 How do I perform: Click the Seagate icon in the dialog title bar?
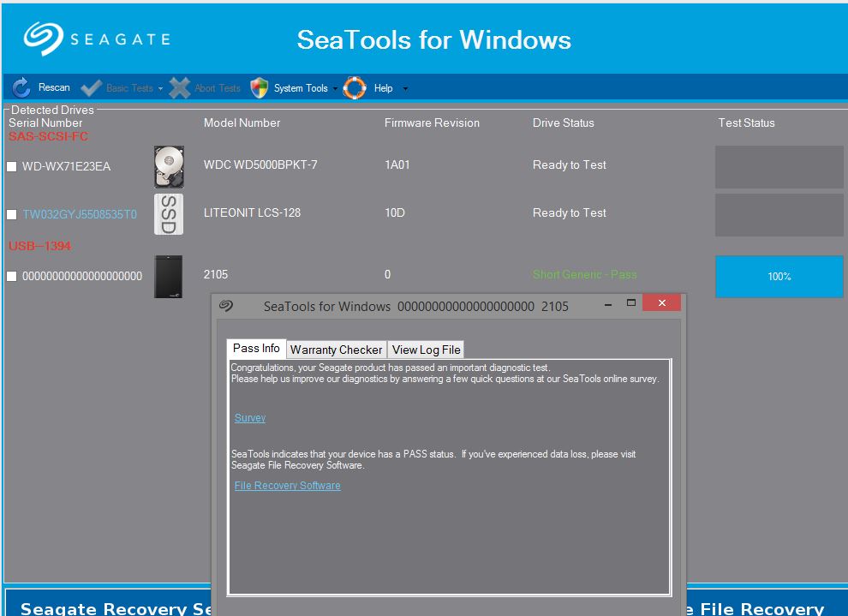(226, 306)
